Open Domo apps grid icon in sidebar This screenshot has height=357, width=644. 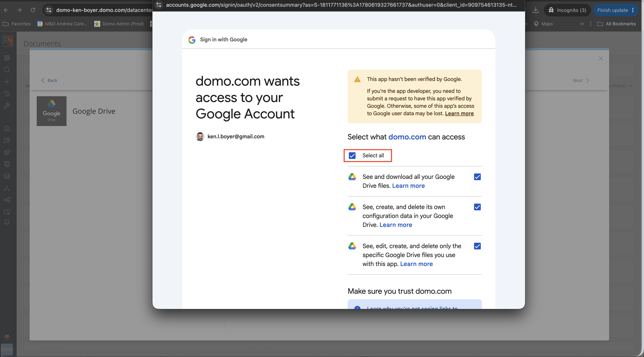point(7,58)
